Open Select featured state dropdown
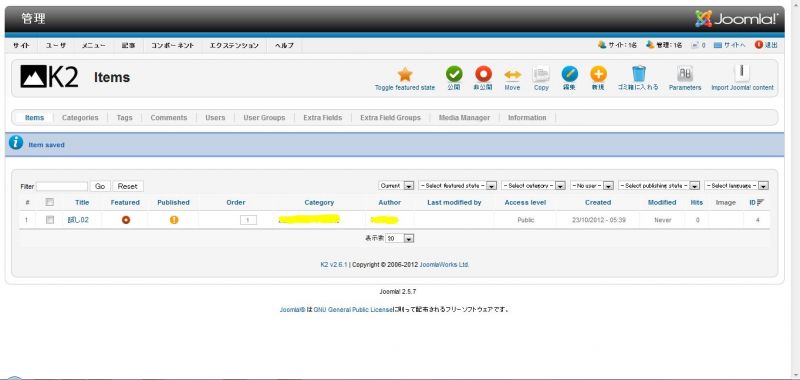The image size is (800, 380). click(x=457, y=186)
